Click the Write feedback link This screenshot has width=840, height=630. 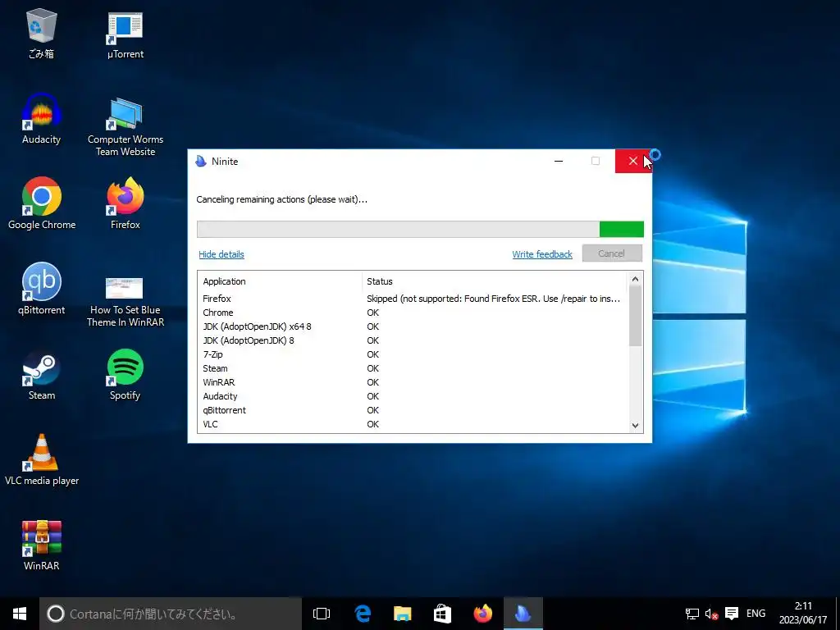542,254
